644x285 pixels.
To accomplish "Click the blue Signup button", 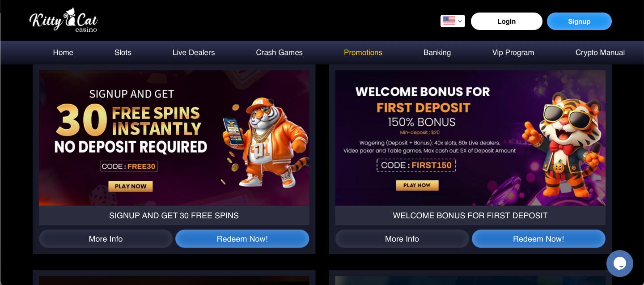I will coord(579,21).
